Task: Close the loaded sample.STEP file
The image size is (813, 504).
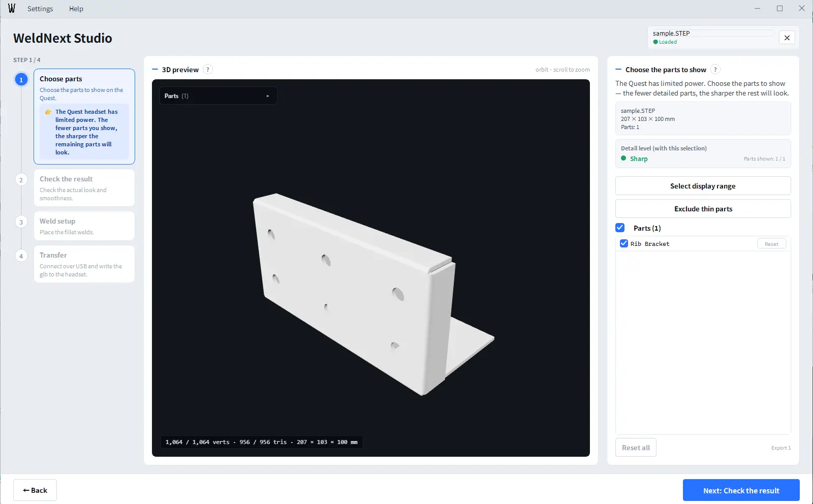Action: click(x=787, y=38)
